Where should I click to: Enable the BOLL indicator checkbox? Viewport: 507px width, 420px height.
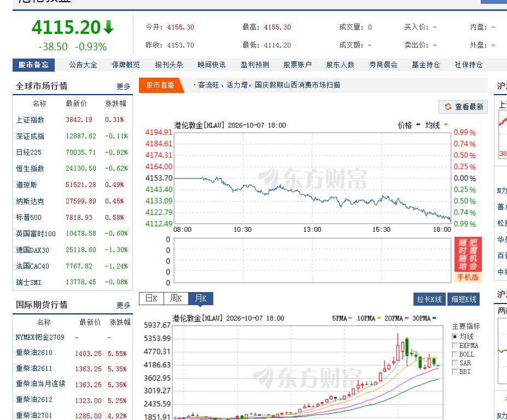tap(454, 354)
